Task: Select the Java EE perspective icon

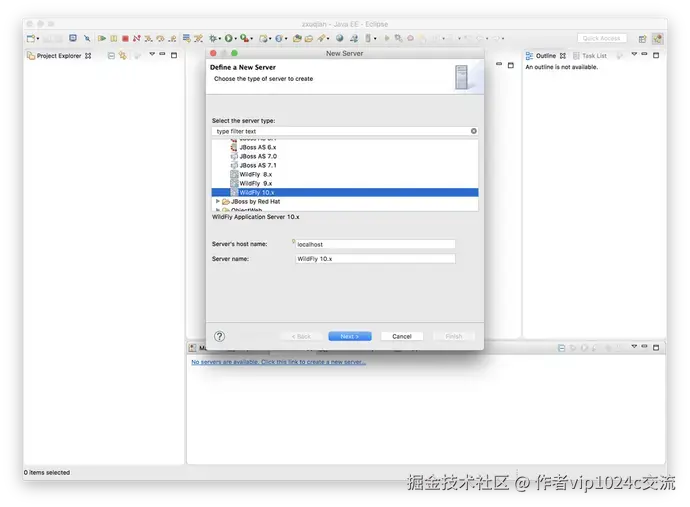Action: point(657,39)
